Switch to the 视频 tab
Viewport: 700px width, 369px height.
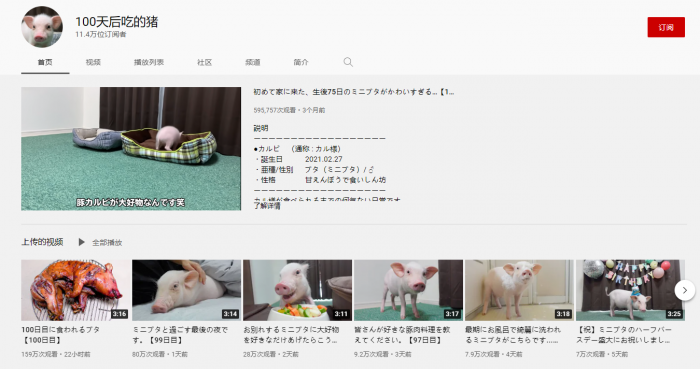click(x=93, y=62)
